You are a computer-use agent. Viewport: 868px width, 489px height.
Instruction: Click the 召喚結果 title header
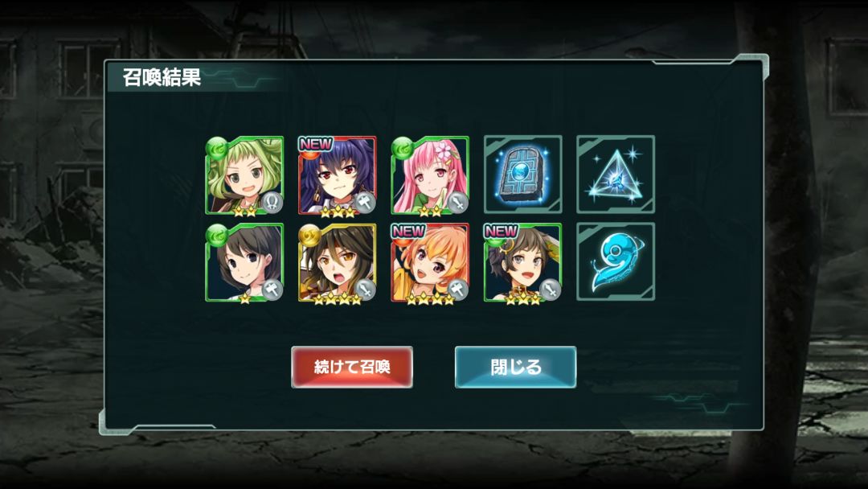tap(162, 77)
